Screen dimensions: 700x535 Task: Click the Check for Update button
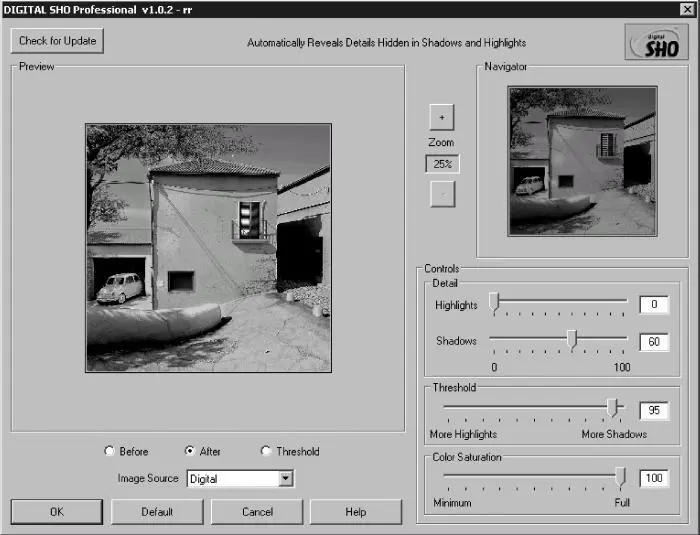(57, 41)
